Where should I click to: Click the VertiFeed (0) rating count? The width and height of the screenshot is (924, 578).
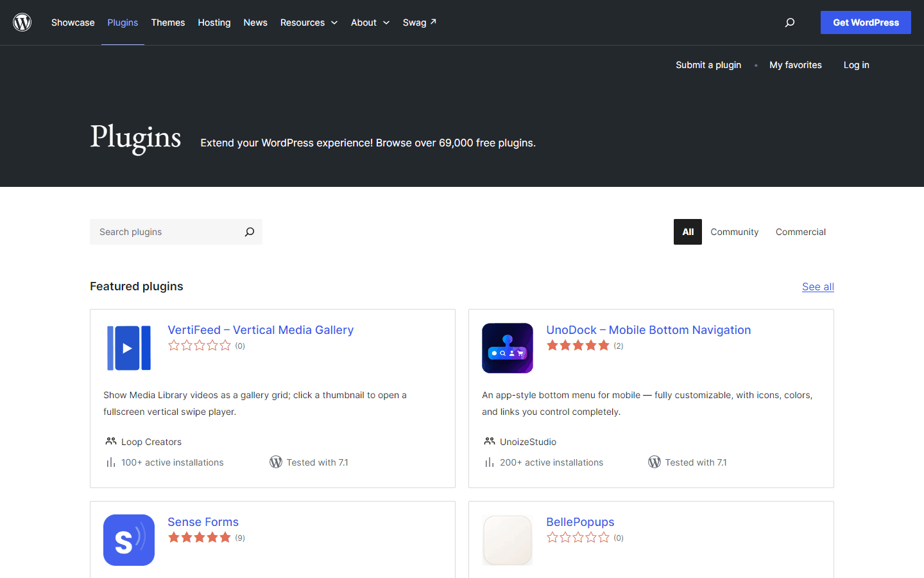tap(240, 346)
